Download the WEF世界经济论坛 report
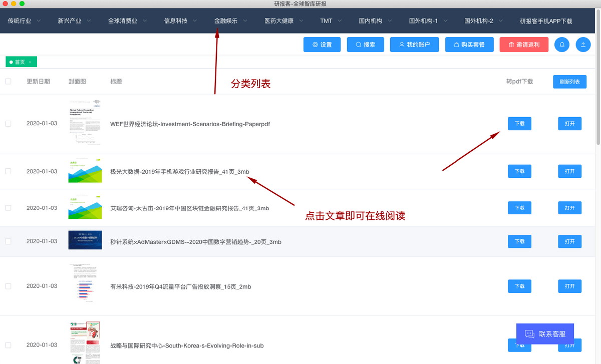Viewport: 601px width, 364px height. pyautogui.click(x=519, y=124)
